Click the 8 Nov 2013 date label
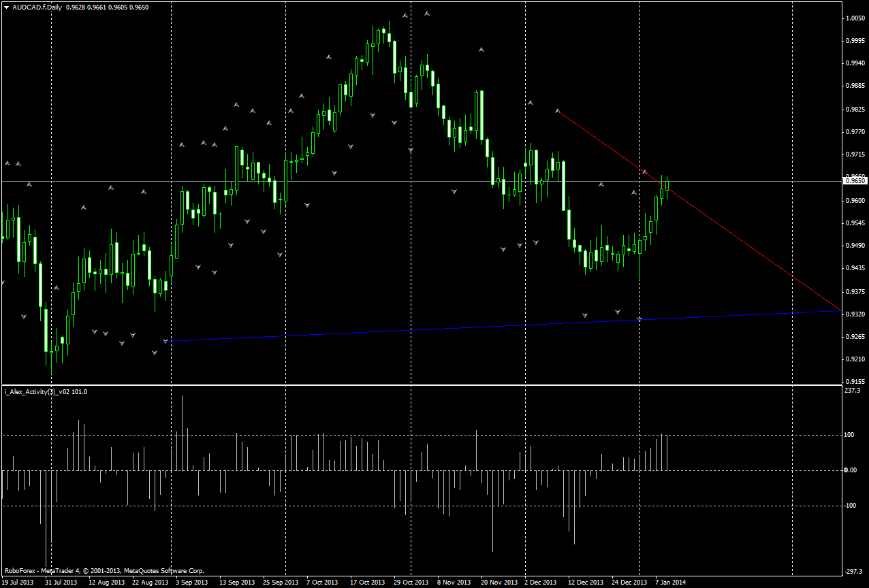869x588 pixels. tap(454, 583)
